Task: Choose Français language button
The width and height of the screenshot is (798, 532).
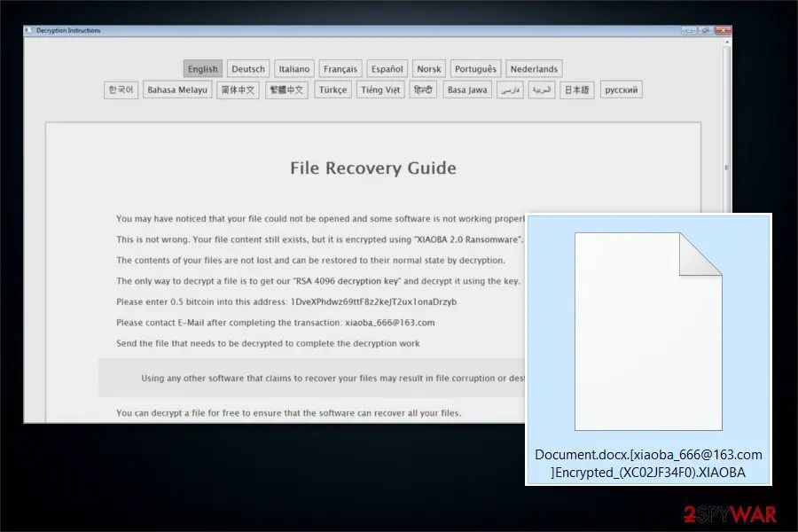Action: [x=340, y=69]
